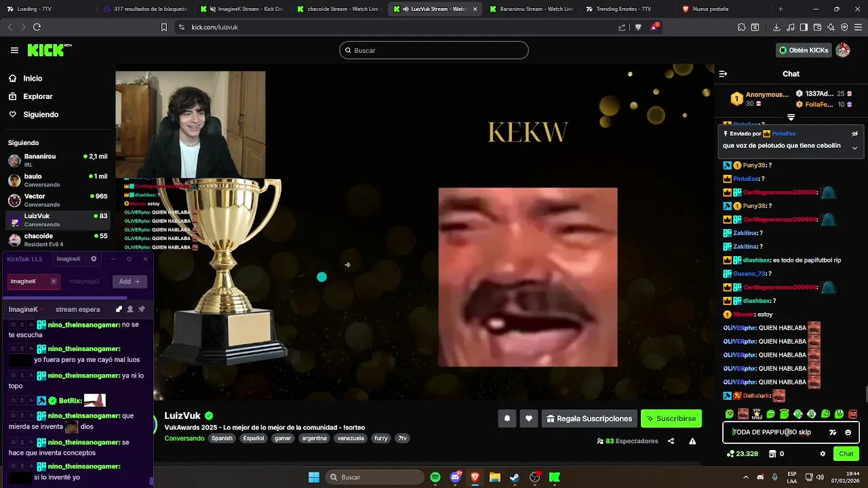Screen dimensions: 868x488
Task: Open Spotify from the taskbar
Action: pyautogui.click(x=435, y=477)
